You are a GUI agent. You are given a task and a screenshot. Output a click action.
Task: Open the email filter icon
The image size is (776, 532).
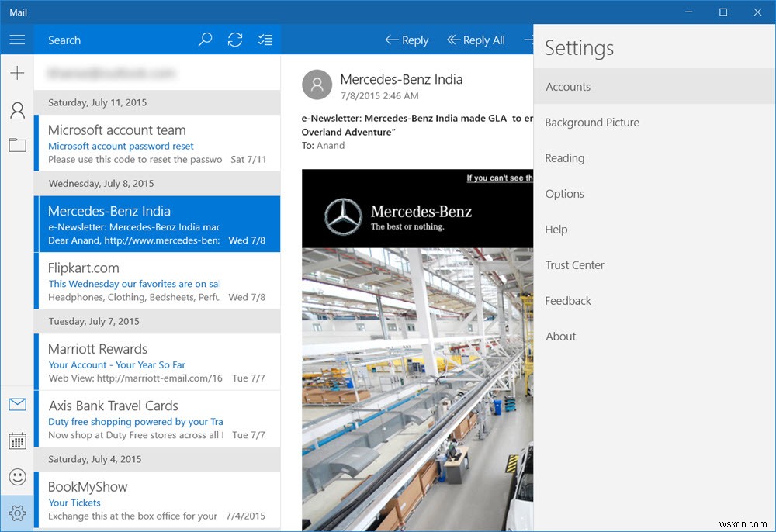coord(265,40)
